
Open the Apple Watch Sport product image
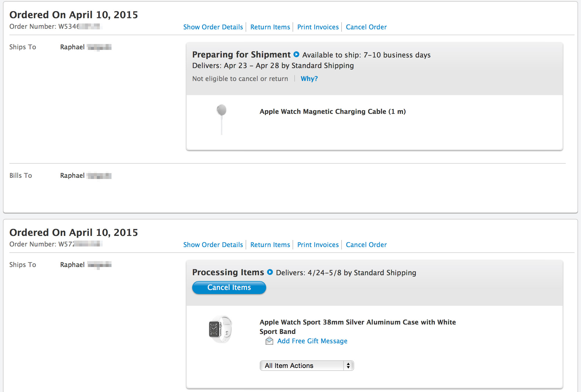click(x=220, y=329)
